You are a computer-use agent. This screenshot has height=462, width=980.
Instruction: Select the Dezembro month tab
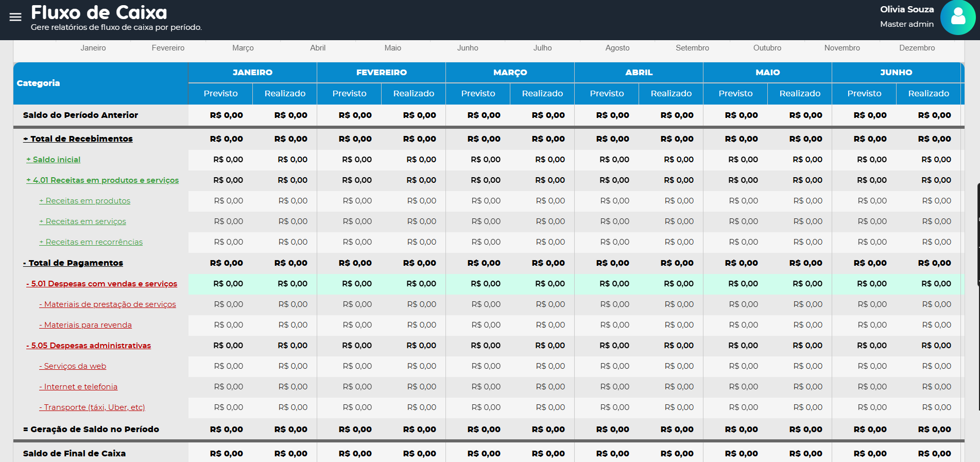click(x=917, y=48)
